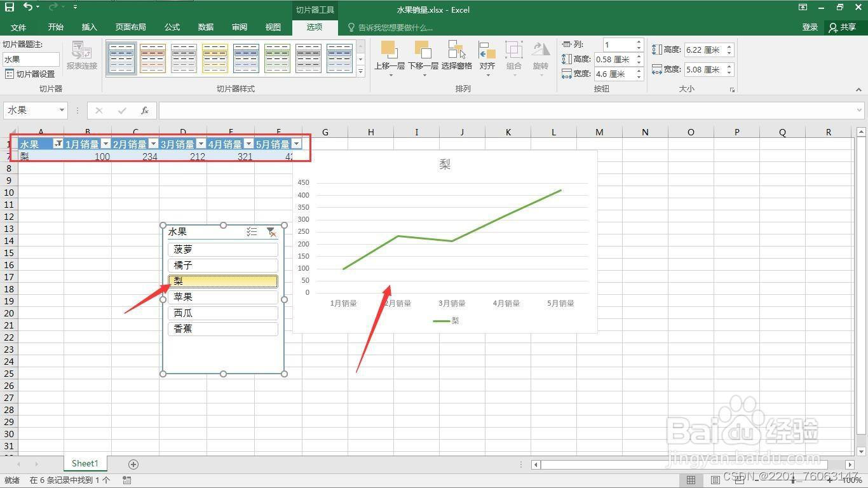Click 报表连接 (Report Connections) icon
868x488 pixels.
coord(81,56)
